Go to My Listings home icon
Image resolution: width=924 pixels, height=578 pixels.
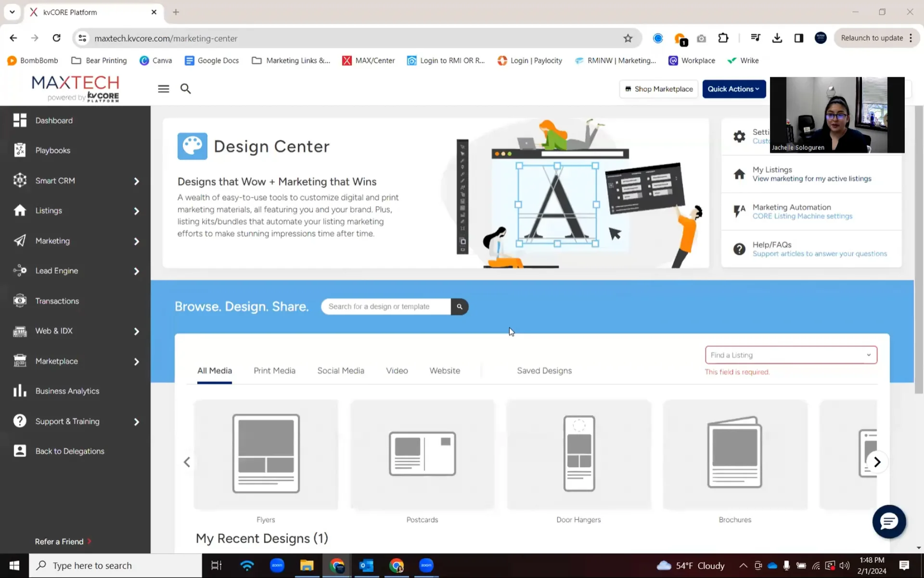739,174
